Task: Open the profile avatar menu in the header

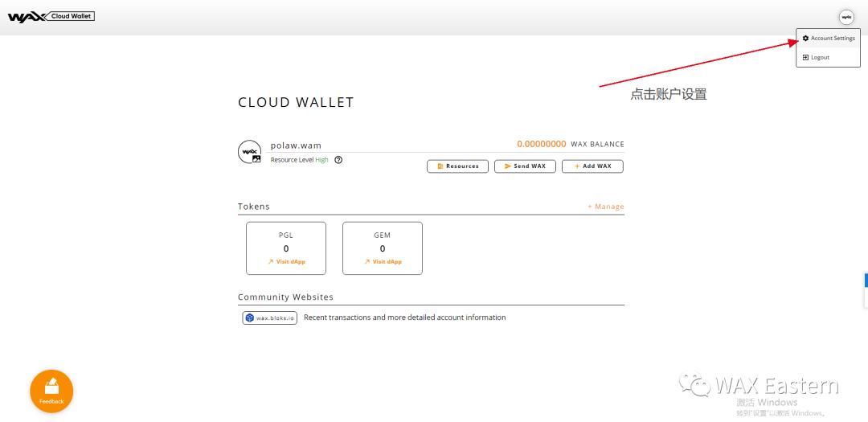Action: (x=846, y=18)
